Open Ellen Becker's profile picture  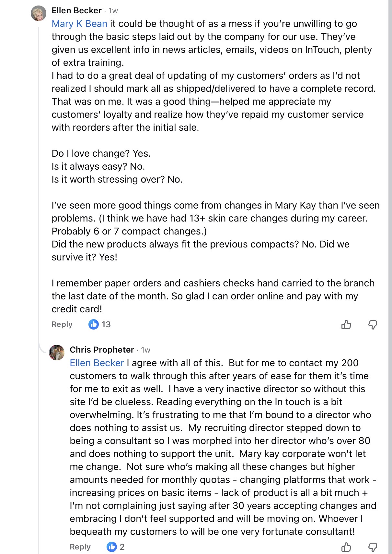pos(39,13)
